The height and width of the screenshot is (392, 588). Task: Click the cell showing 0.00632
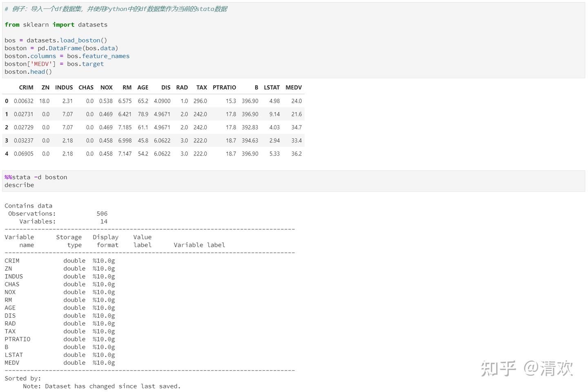click(23, 101)
